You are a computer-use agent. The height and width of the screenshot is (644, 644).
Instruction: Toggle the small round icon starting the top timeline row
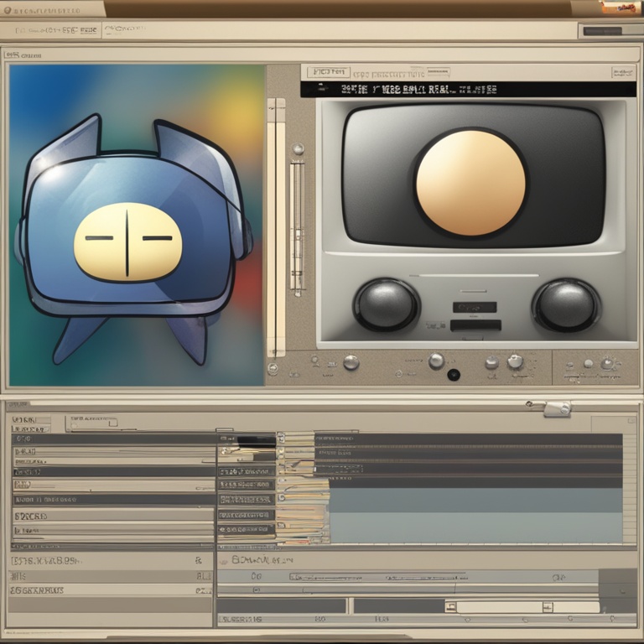click(281, 436)
